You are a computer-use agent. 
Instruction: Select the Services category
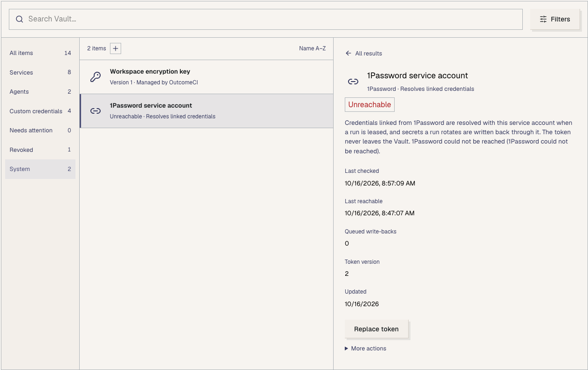click(40, 73)
